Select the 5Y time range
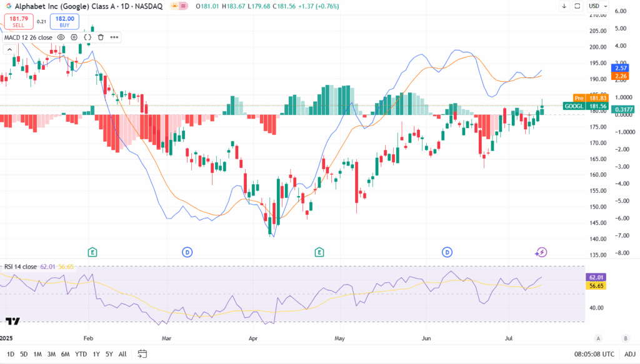This screenshot has width=640, height=364. pos(109,354)
